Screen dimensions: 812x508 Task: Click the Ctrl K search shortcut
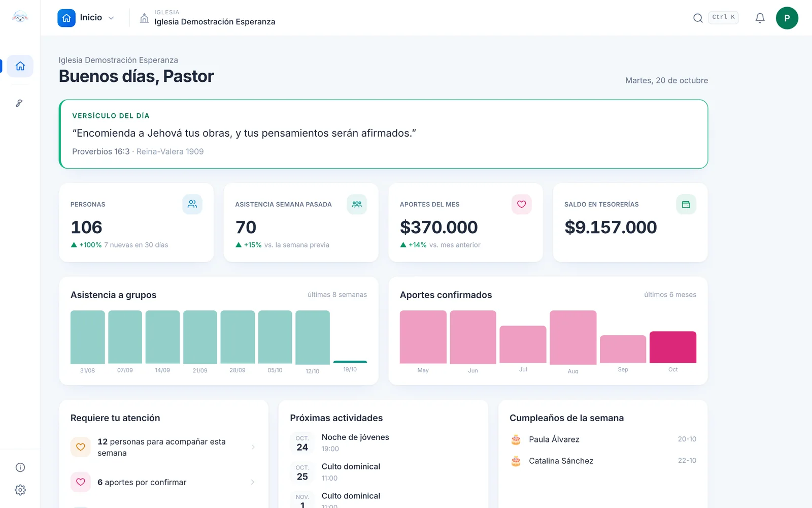pos(723,17)
